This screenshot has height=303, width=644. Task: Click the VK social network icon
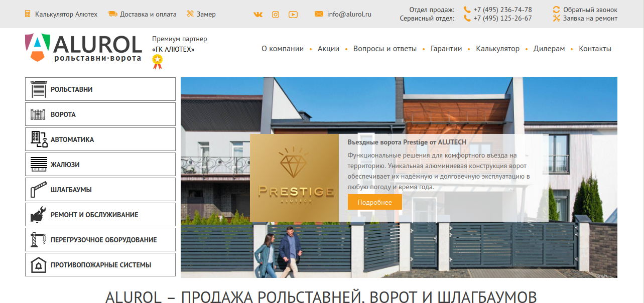pyautogui.click(x=258, y=15)
